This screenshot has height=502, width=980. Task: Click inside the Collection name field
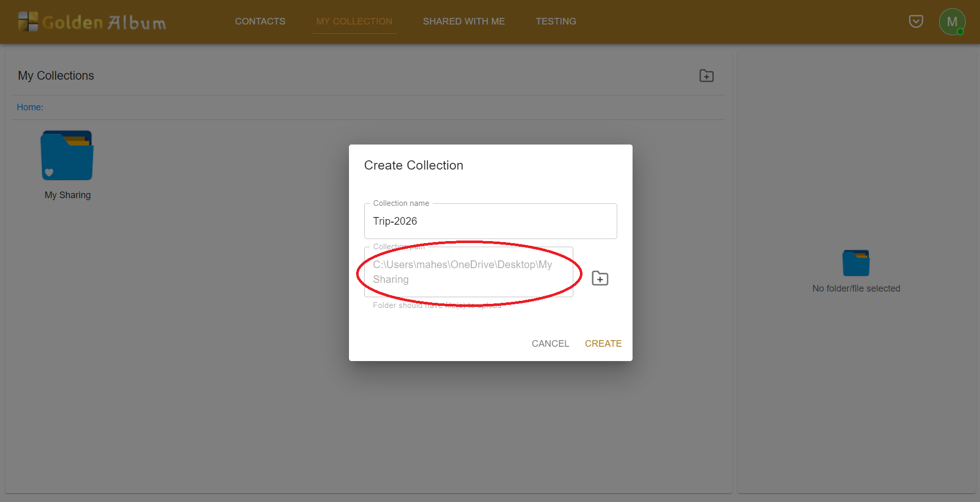(x=490, y=221)
